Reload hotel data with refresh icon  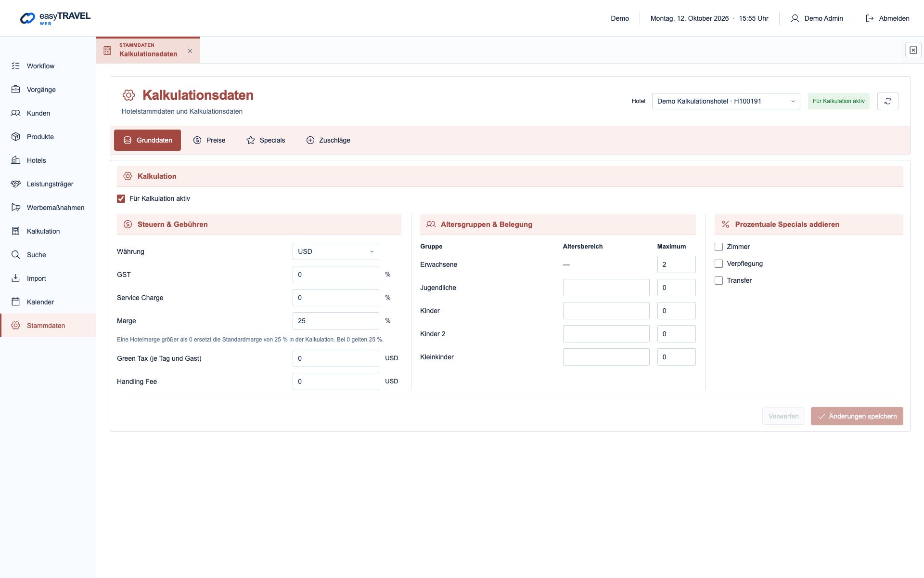point(887,101)
